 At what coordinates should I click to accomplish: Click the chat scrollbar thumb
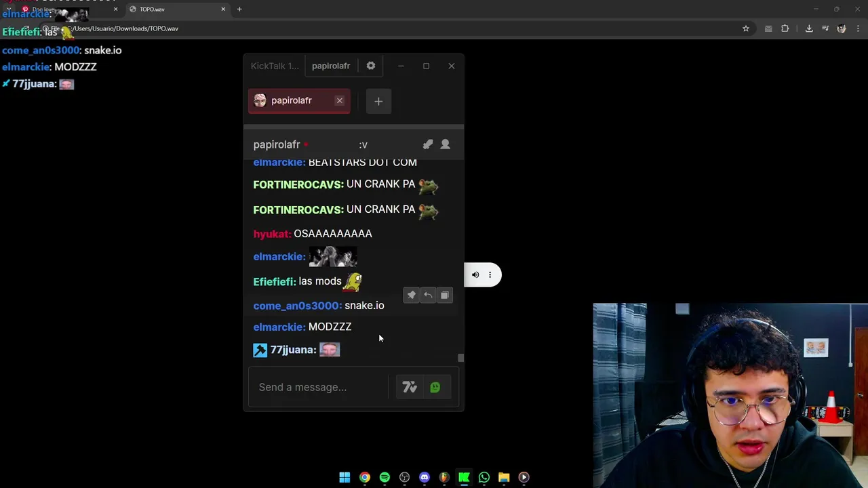pos(461,358)
